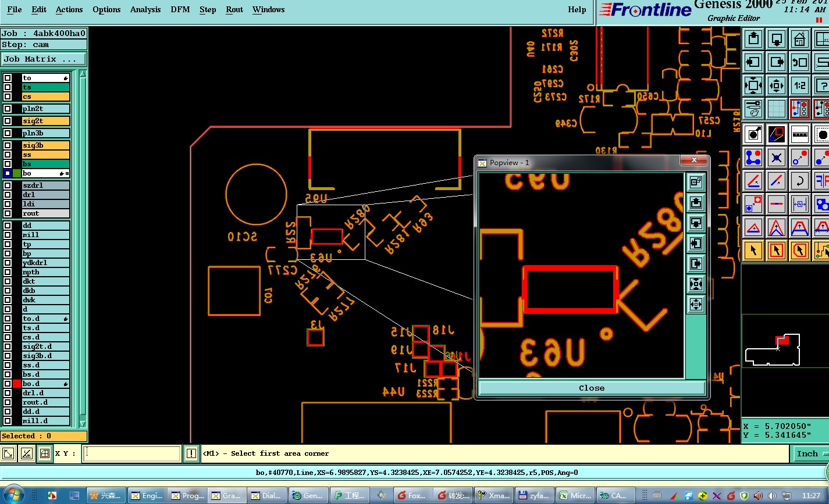Select the polygon select arrow tool
Viewport: 829px width, 504px height.
800,251
